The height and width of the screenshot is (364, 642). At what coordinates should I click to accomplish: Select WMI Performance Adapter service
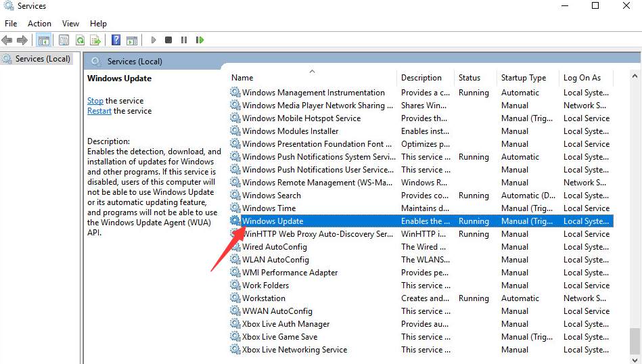pyautogui.click(x=421, y=273)
